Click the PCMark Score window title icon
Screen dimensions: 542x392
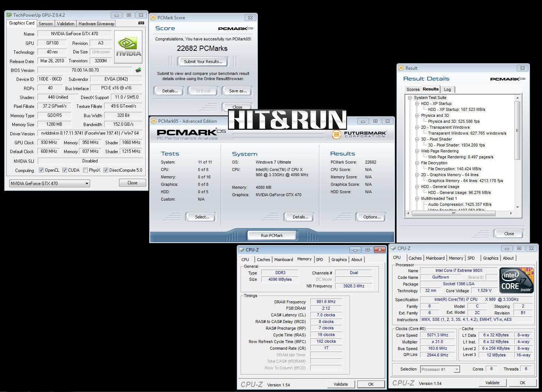(153, 17)
